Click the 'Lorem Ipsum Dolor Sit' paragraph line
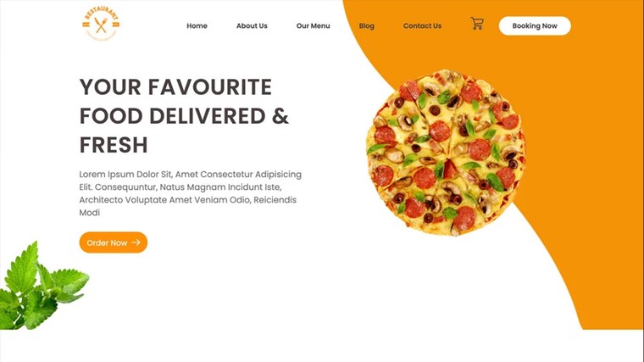 [x=190, y=175]
